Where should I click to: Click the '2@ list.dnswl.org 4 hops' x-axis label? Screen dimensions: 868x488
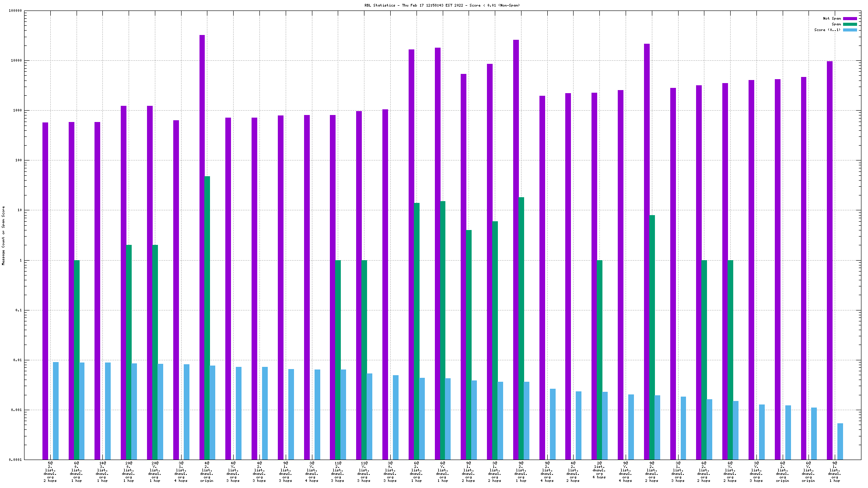(x=599, y=470)
